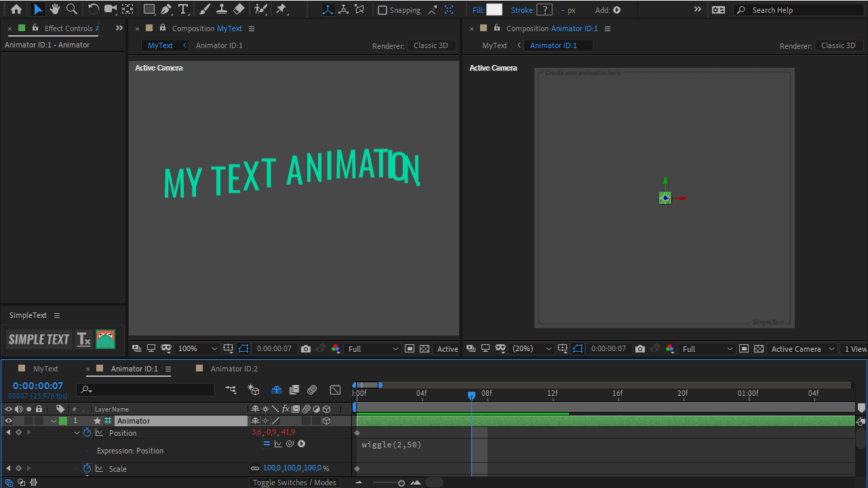This screenshot has width=868, height=488.
Task: Click the Simple Text logo button
Action: click(x=39, y=339)
